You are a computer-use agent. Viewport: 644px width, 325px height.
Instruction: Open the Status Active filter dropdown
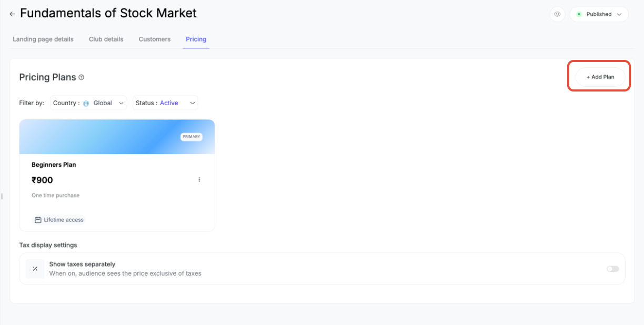165,103
